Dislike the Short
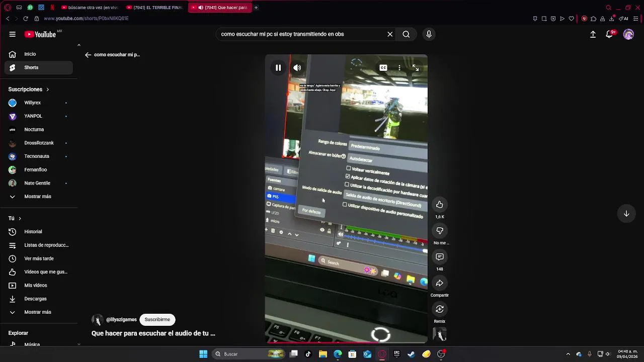 coord(440,231)
